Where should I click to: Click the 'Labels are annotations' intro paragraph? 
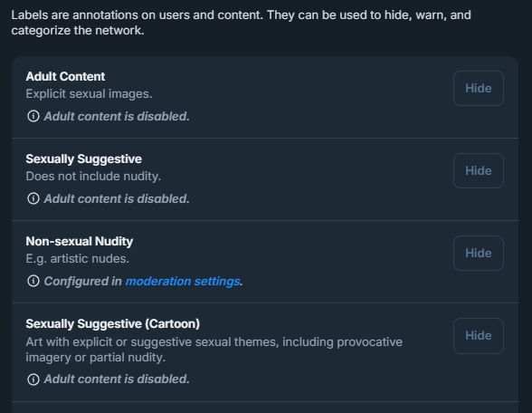242,23
